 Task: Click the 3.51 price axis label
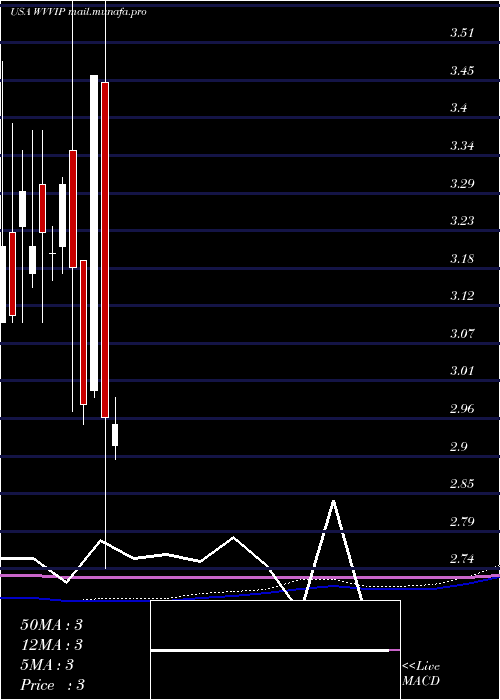tap(462, 33)
